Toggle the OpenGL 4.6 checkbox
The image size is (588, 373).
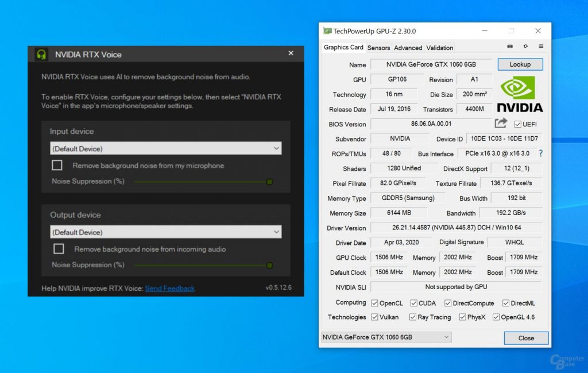pos(496,317)
